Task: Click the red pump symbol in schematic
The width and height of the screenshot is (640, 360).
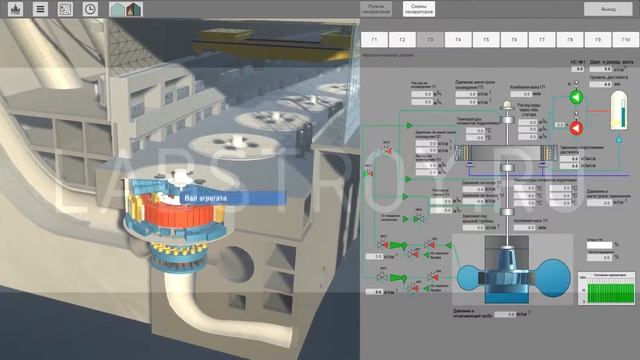Action: point(576,129)
